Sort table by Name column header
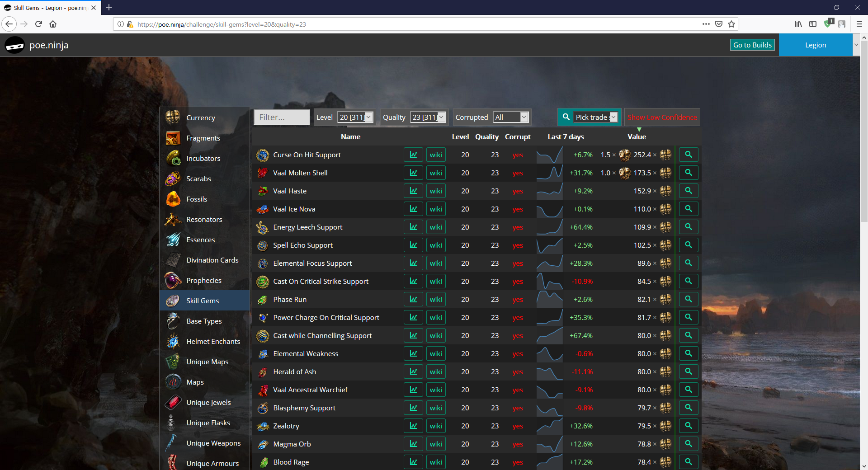868x470 pixels. (x=350, y=136)
